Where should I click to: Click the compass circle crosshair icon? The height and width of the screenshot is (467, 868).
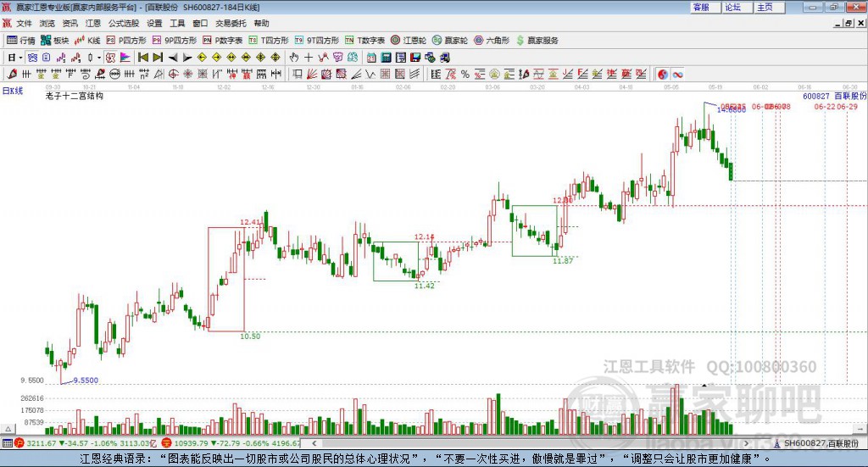(173, 74)
